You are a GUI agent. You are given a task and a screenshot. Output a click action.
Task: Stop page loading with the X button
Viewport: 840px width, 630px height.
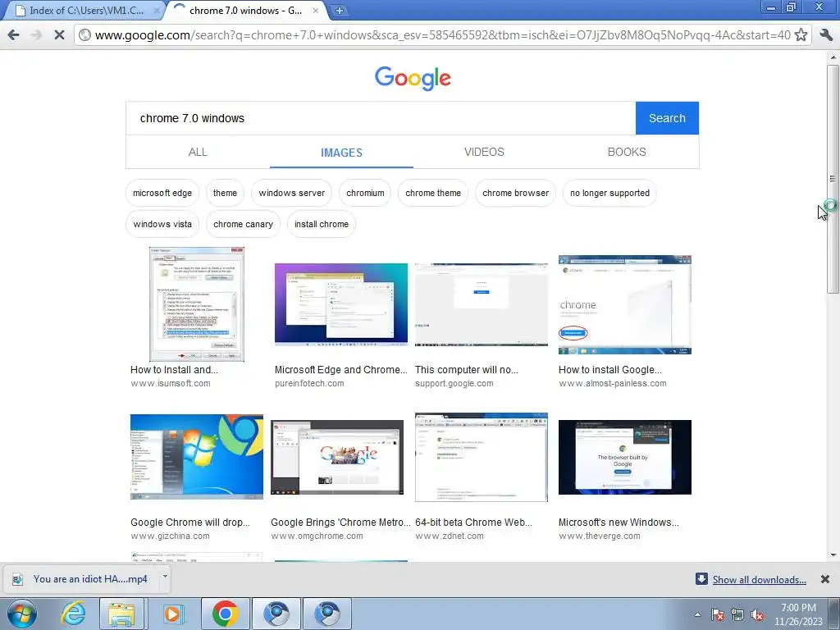pyautogui.click(x=59, y=35)
